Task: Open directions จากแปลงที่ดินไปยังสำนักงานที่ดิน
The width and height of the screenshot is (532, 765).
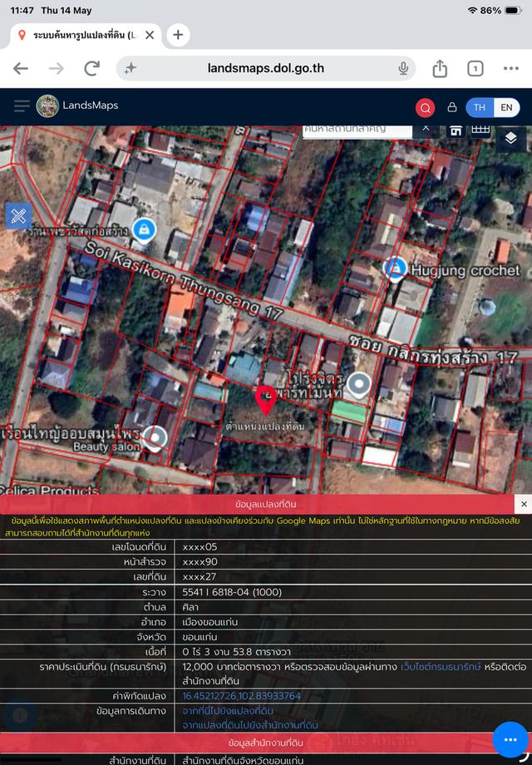Action: pos(250,725)
